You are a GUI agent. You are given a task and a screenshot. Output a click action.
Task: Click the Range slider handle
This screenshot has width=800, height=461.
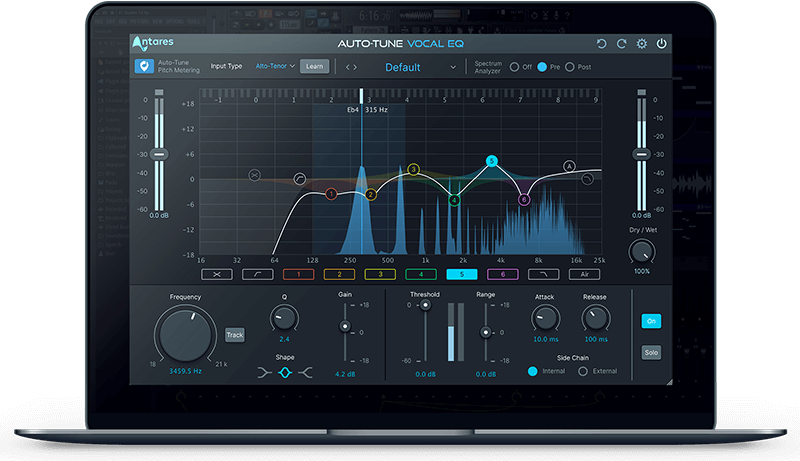click(x=486, y=332)
